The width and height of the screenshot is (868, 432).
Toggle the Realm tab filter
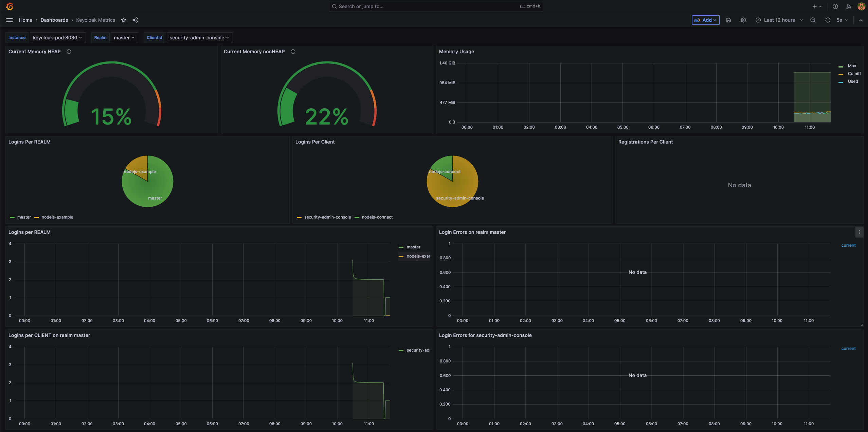point(100,38)
